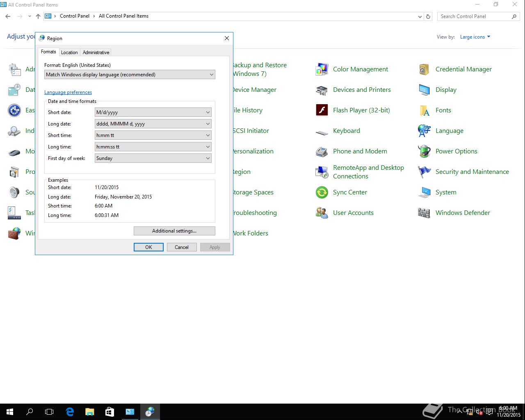Open the Credential Manager icon

(x=424, y=69)
